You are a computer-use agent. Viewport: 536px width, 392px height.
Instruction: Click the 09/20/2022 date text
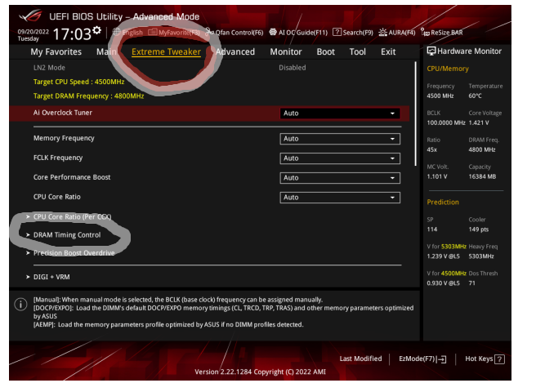click(33, 32)
